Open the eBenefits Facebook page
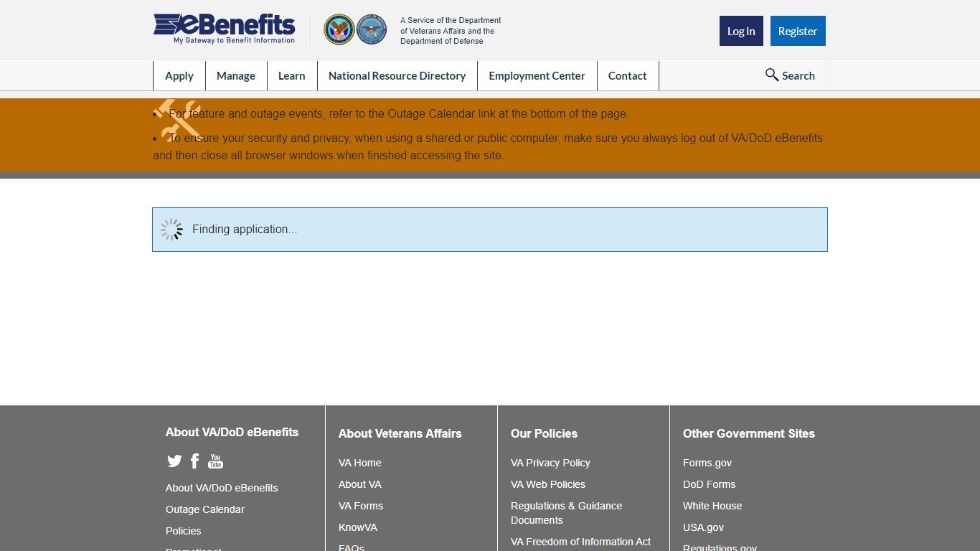980x551 pixels. 194,461
